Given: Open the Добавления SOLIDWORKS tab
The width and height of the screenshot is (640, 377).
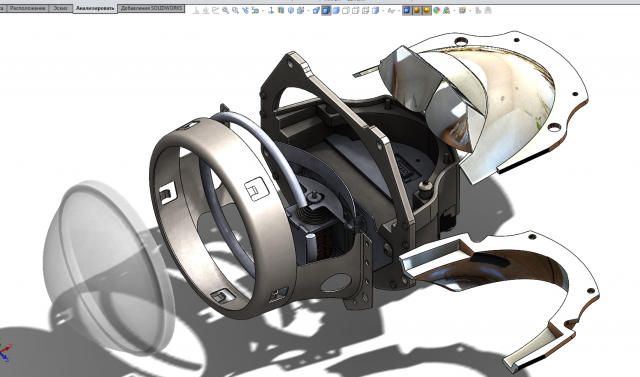Looking at the screenshot, I should 151,8.
